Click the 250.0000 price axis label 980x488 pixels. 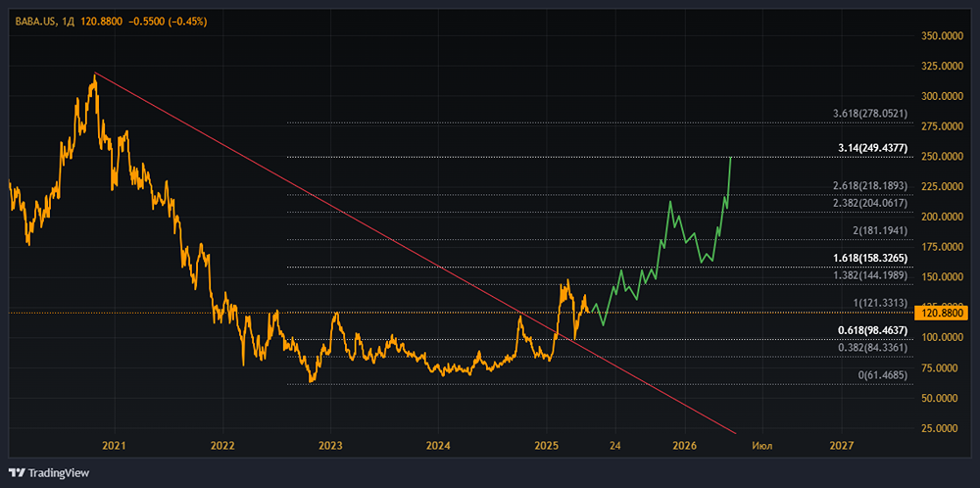[x=944, y=156]
